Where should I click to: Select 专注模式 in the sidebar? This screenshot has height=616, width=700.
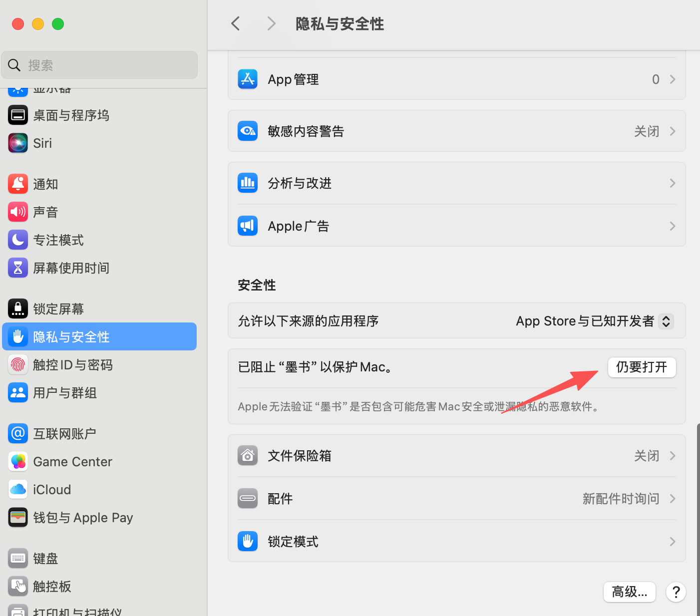tap(99, 240)
